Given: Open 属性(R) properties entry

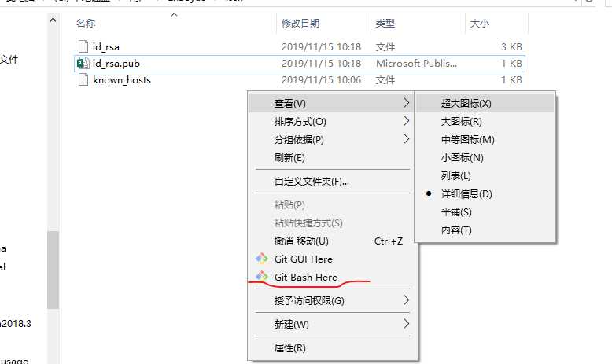Looking at the screenshot, I should tap(331, 347).
